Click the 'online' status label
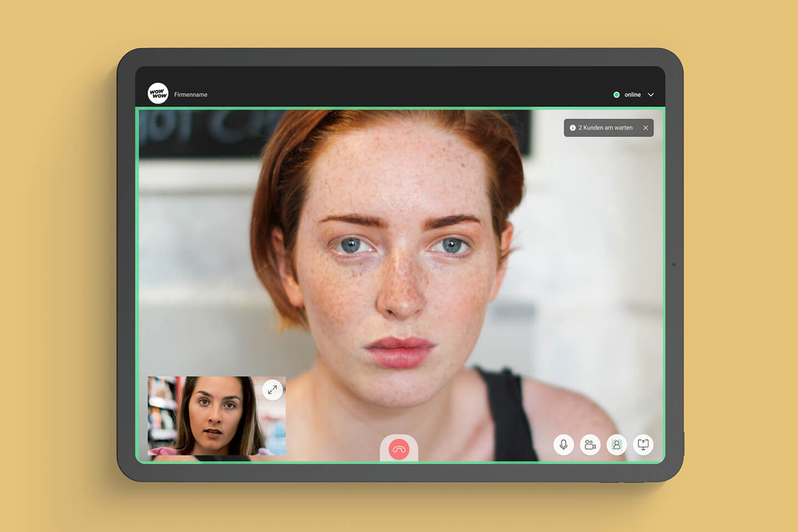 [632, 95]
